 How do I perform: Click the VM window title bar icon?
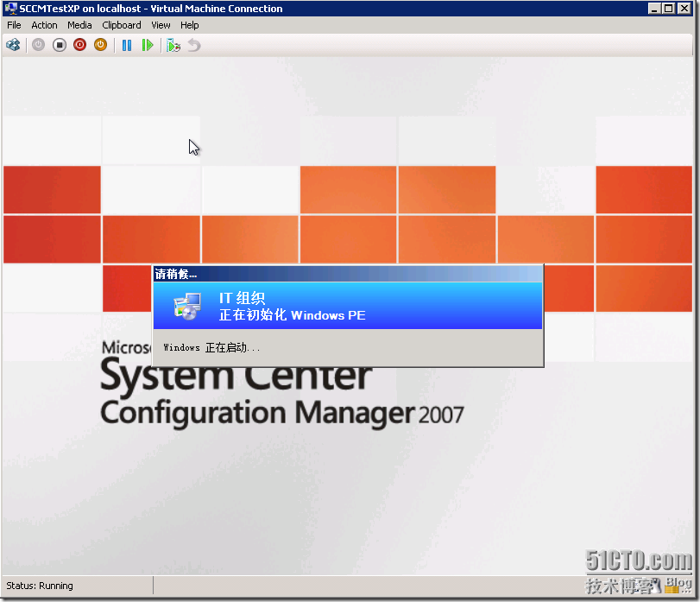pos(10,8)
